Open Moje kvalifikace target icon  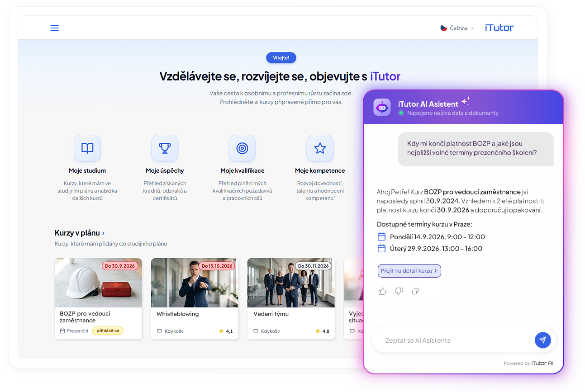pyautogui.click(x=242, y=148)
